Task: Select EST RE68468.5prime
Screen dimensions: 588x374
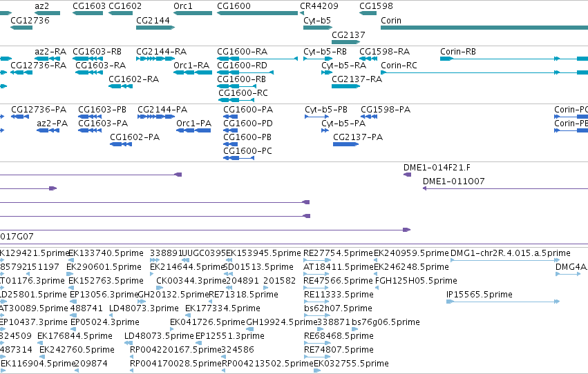Action: point(317,343)
